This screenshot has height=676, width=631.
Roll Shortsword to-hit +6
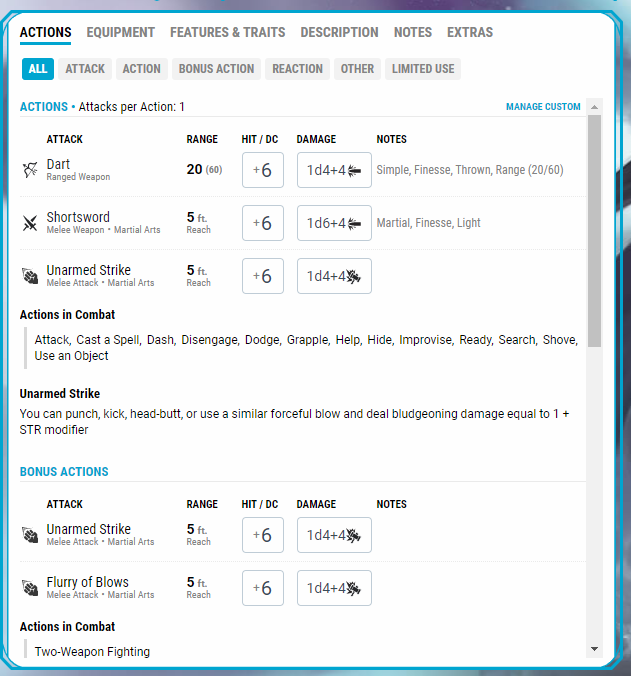click(263, 223)
